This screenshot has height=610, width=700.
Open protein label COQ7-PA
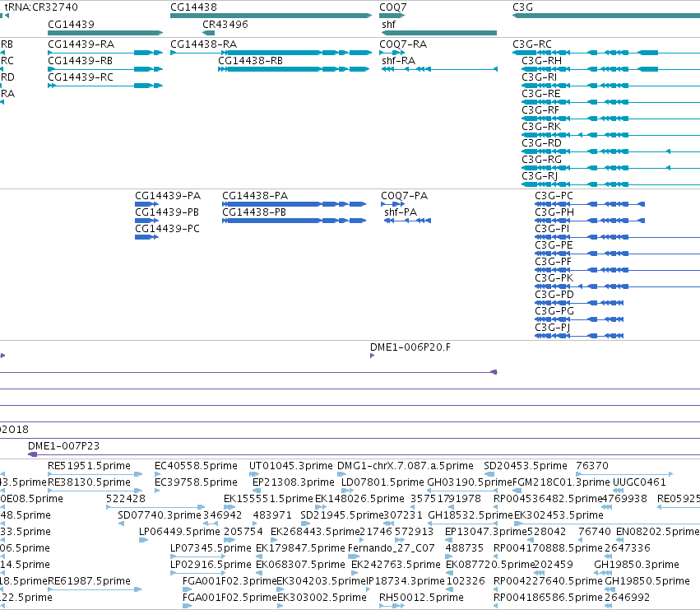405,196
